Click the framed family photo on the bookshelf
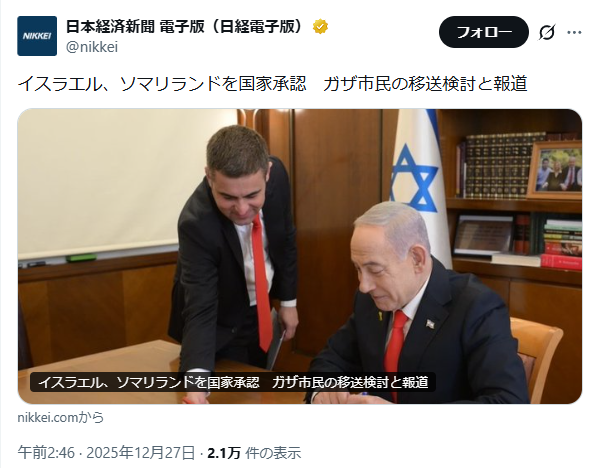This screenshot has height=468, width=598. 555,170
